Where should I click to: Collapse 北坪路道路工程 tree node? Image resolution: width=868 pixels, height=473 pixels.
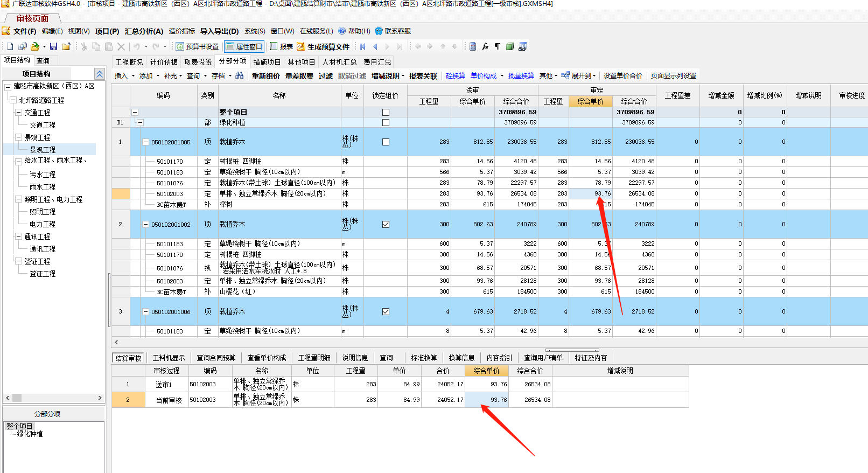(x=13, y=100)
